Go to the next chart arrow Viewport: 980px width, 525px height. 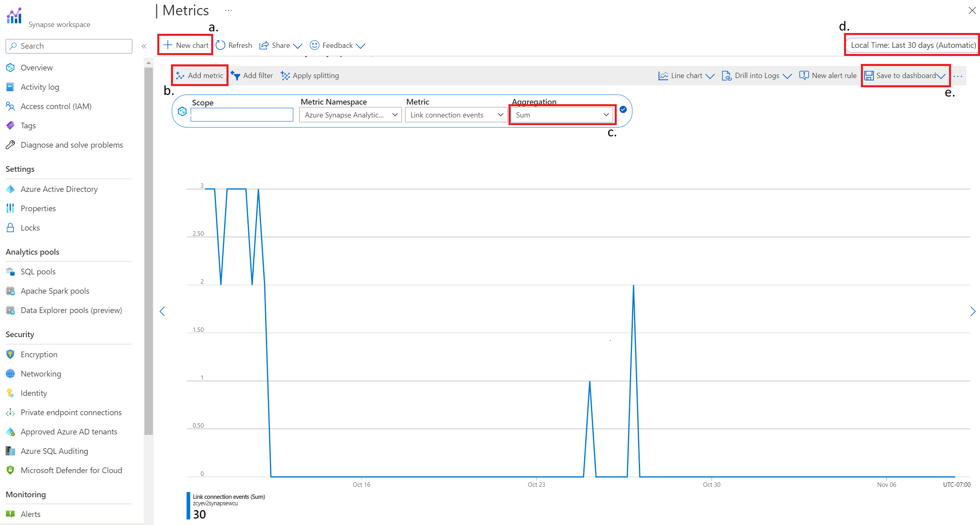973,311
